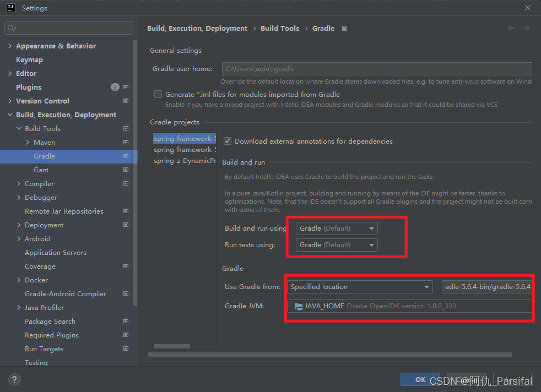The height and width of the screenshot is (392, 541).
Task: Collapse Build, Execution, Deployment section
Action: pos(10,115)
